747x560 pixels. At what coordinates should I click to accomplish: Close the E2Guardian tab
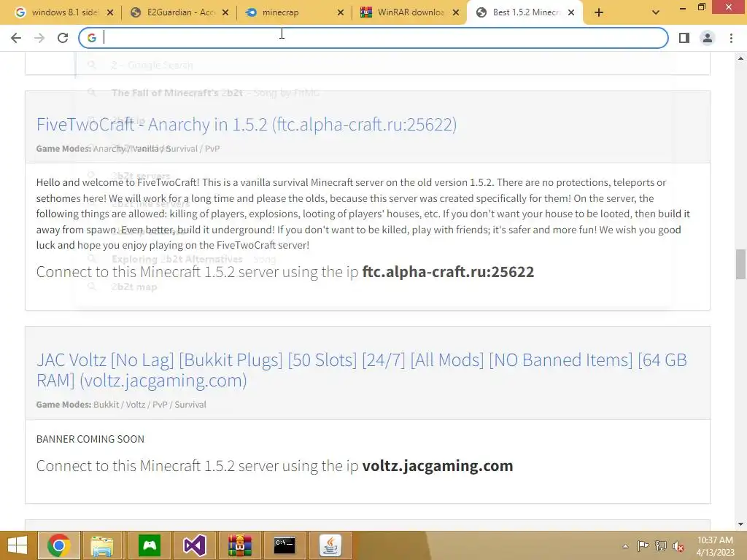coord(225,13)
